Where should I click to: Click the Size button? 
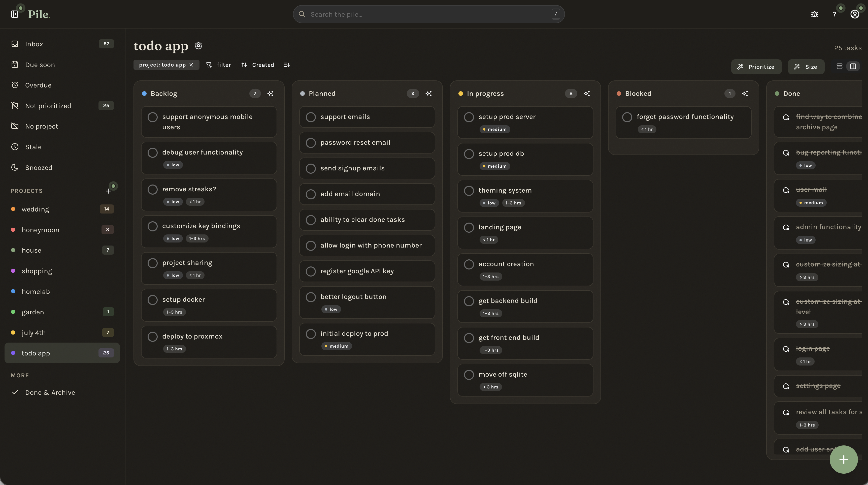coord(806,67)
